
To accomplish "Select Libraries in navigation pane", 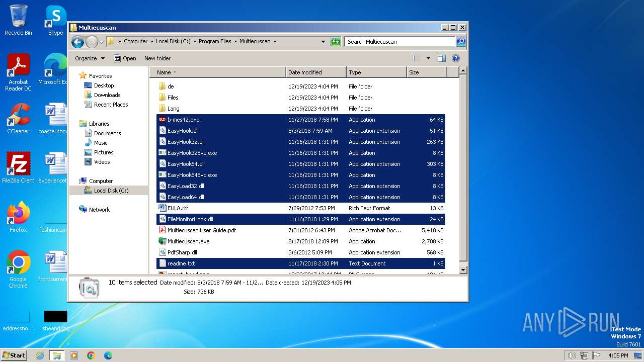I will pyautogui.click(x=99, y=124).
